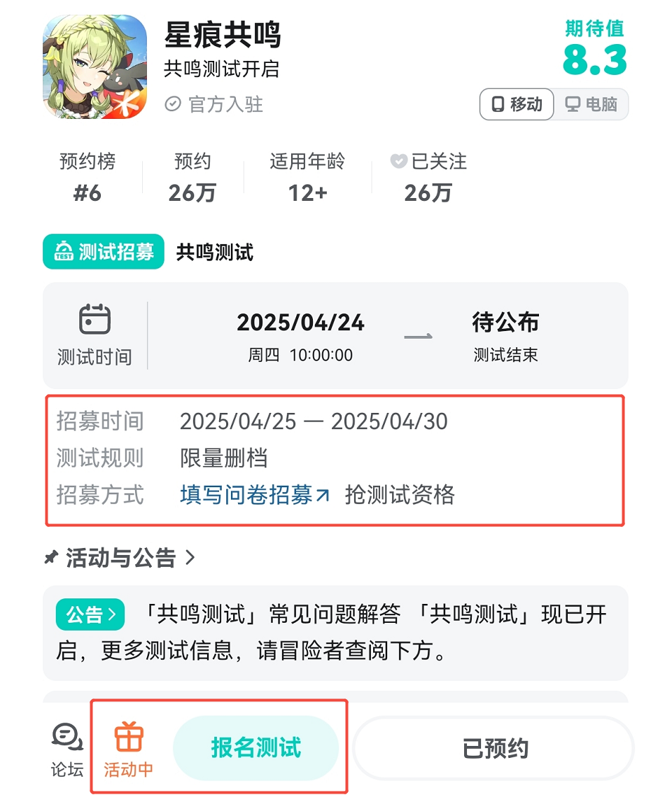Click the 已预约 button

tap(494, 748)
